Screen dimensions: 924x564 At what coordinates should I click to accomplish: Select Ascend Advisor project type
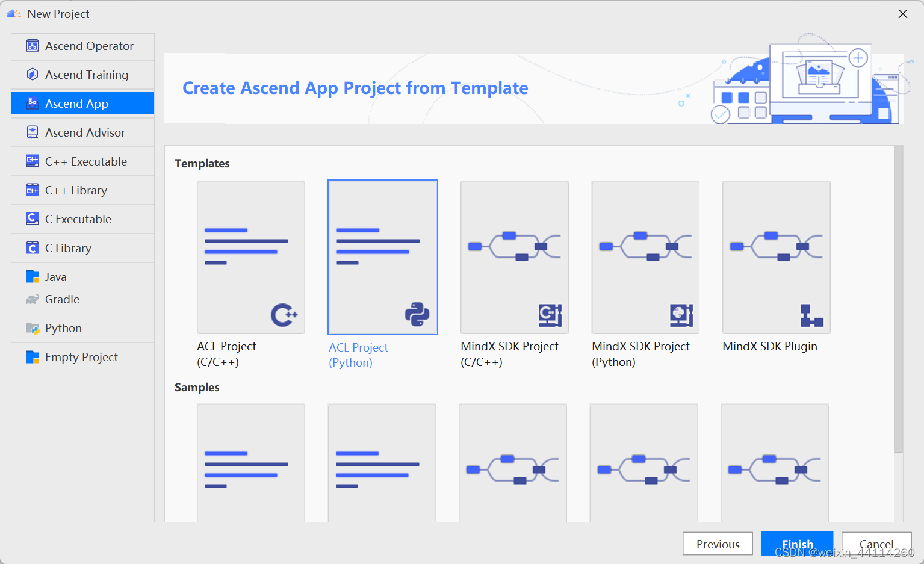(x=83, y=132)
